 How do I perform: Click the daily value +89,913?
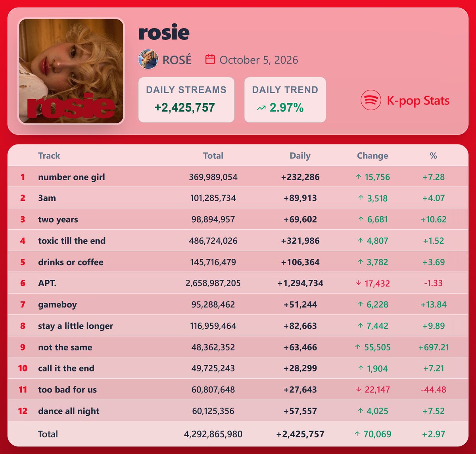click(300, 198)
